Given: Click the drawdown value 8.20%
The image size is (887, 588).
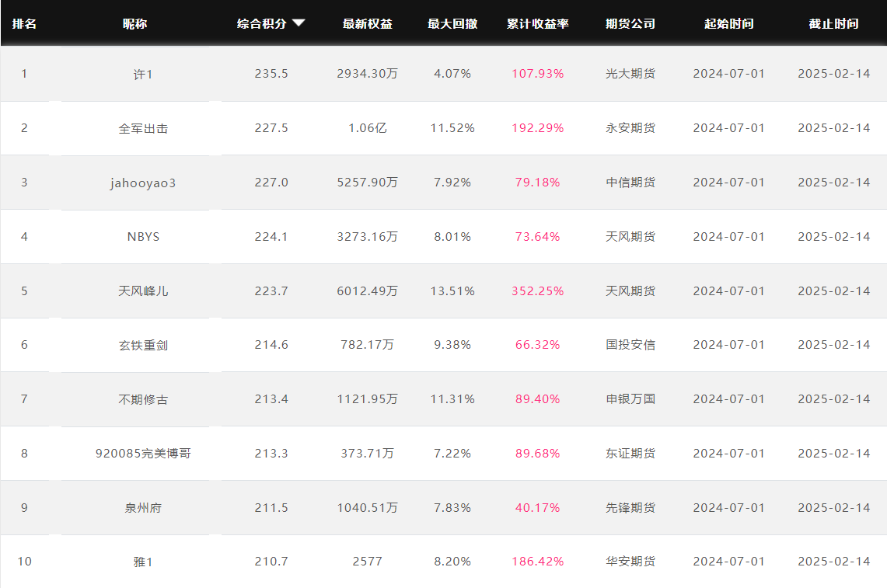Looking at the screenshot, I should coord(452,562).
